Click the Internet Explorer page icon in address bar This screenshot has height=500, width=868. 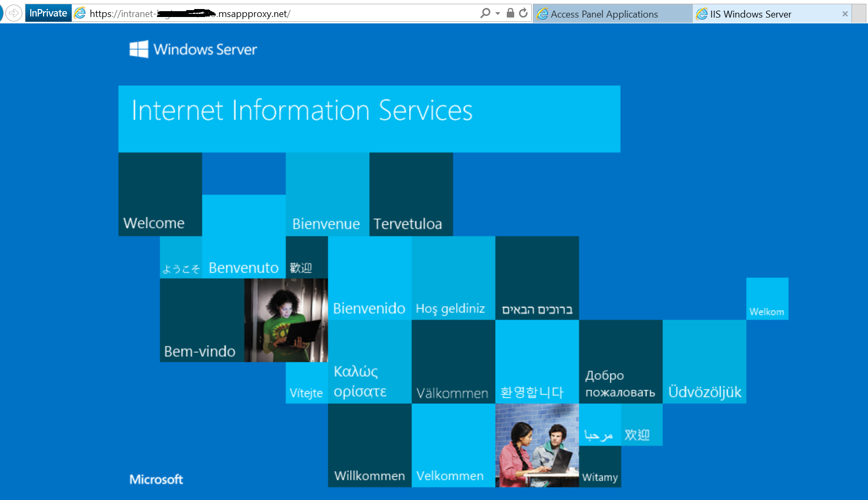[x=80, y=13]
